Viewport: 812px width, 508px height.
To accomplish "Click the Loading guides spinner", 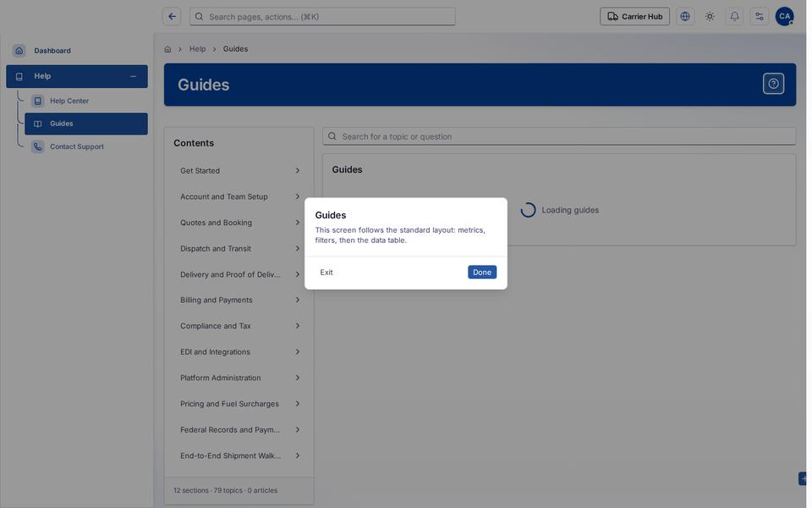I will [528, 210].
